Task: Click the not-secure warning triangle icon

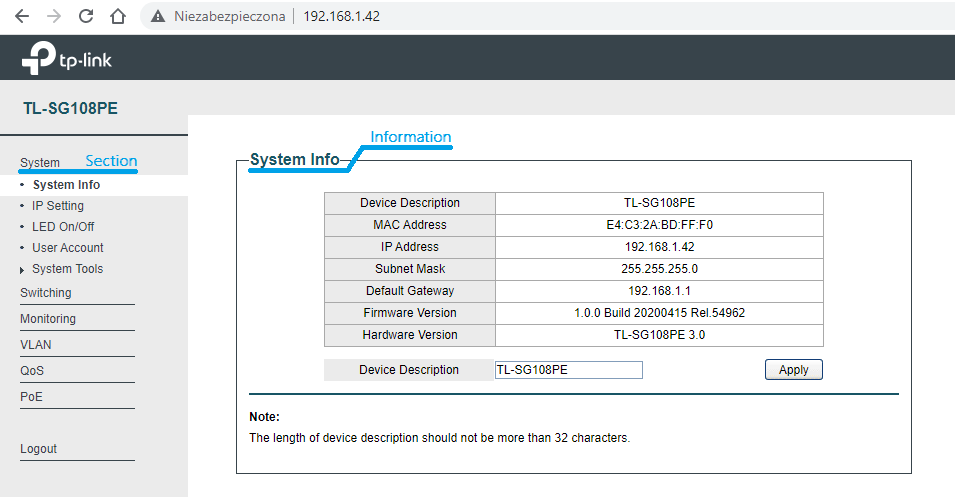Action: [x=158, y=16]
